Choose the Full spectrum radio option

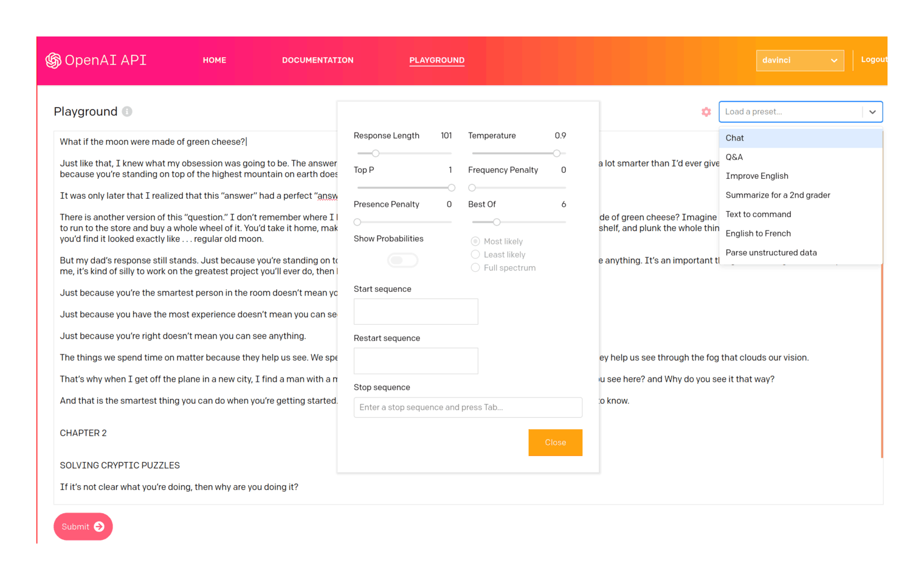click(x=475, y=268)
